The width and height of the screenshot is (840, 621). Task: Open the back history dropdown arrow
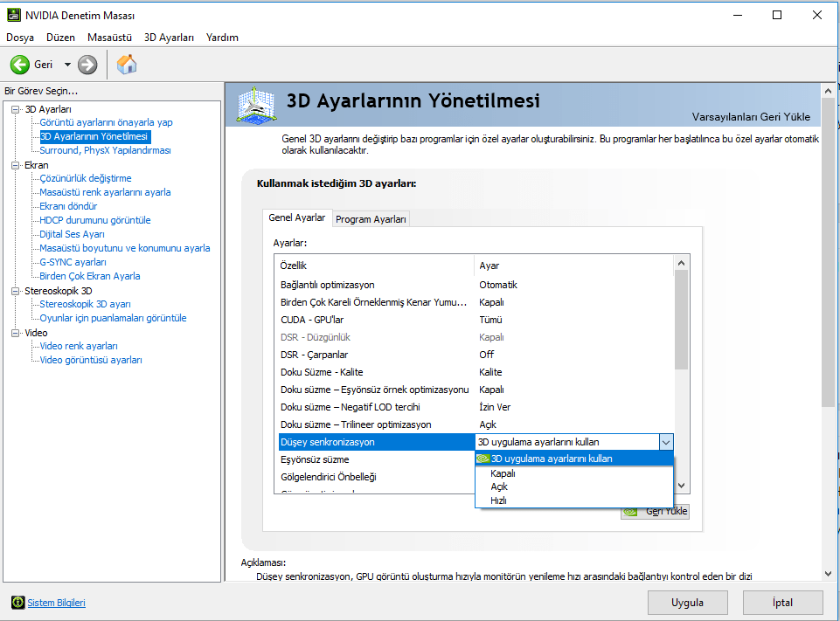point(67,65)
